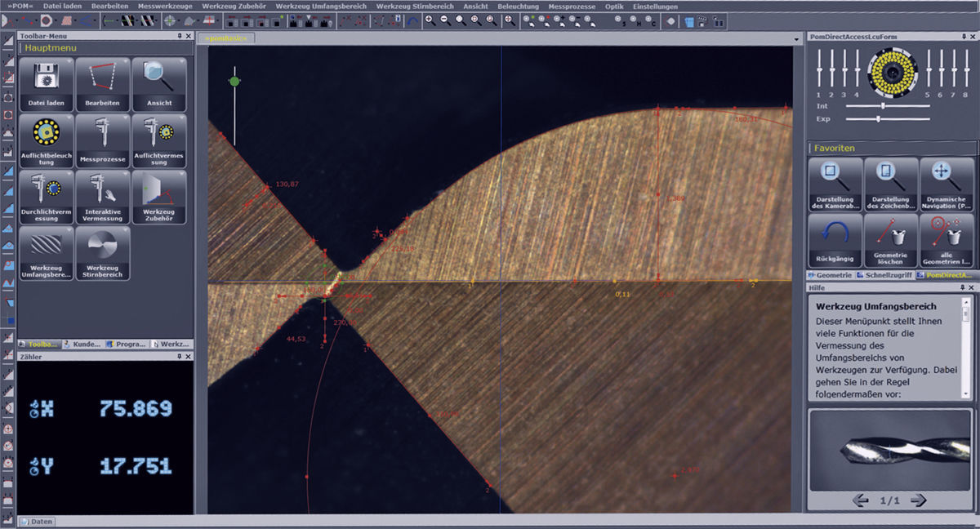
Task: Click the Werkzeug Zubehör tile
Action: (158, 197)
